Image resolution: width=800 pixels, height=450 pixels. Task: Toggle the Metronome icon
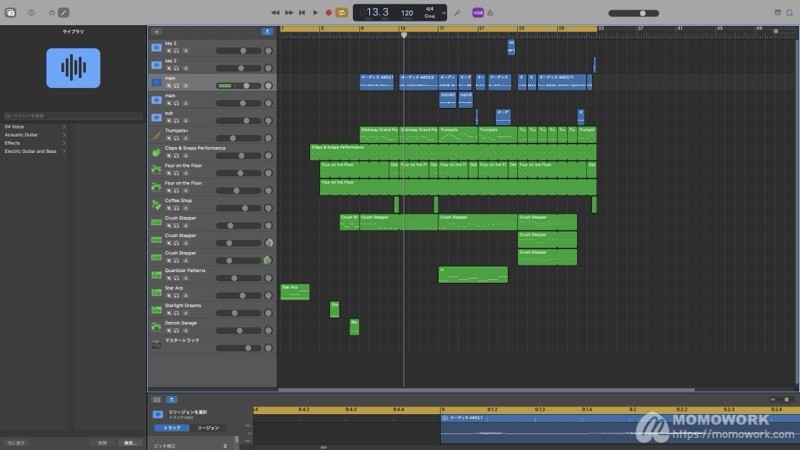(x=490, y=13)
